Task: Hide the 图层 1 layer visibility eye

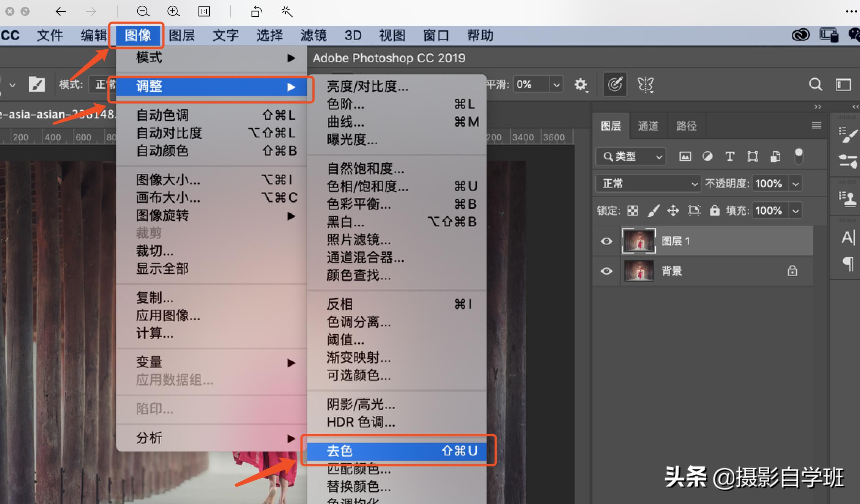Action: click(x=606, y=241)
